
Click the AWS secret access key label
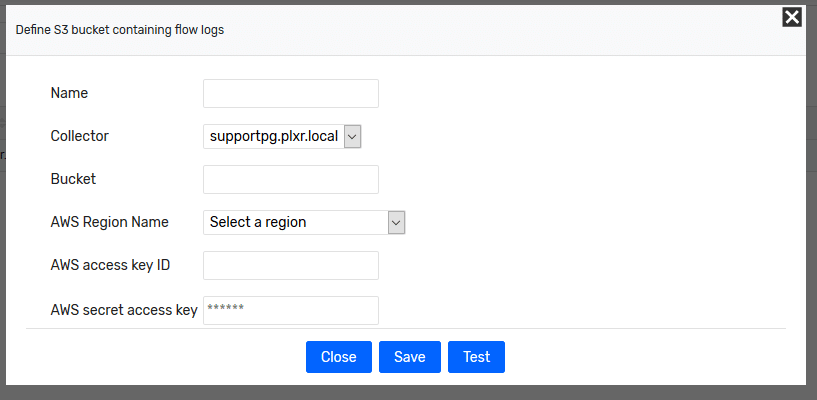click(124, 310)
